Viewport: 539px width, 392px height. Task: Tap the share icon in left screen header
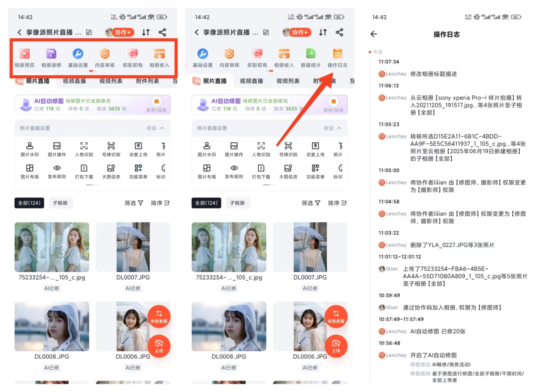pyautogui.click(x=162, y=32)
